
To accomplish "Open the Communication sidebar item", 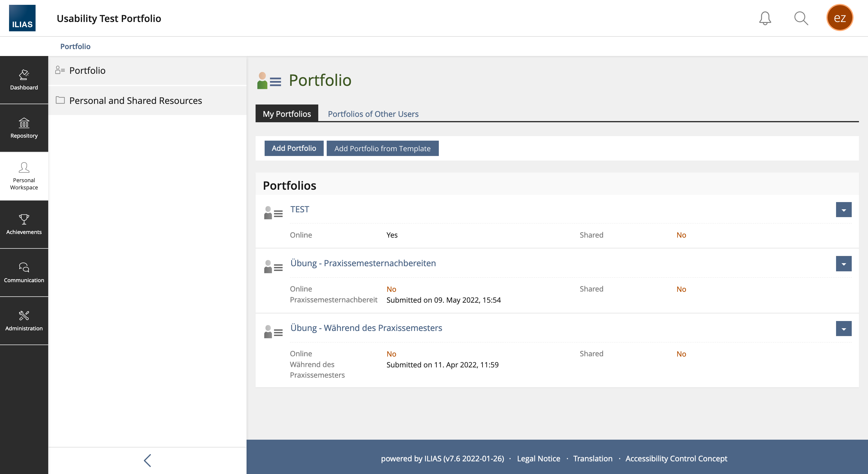I will pos(24,273).
